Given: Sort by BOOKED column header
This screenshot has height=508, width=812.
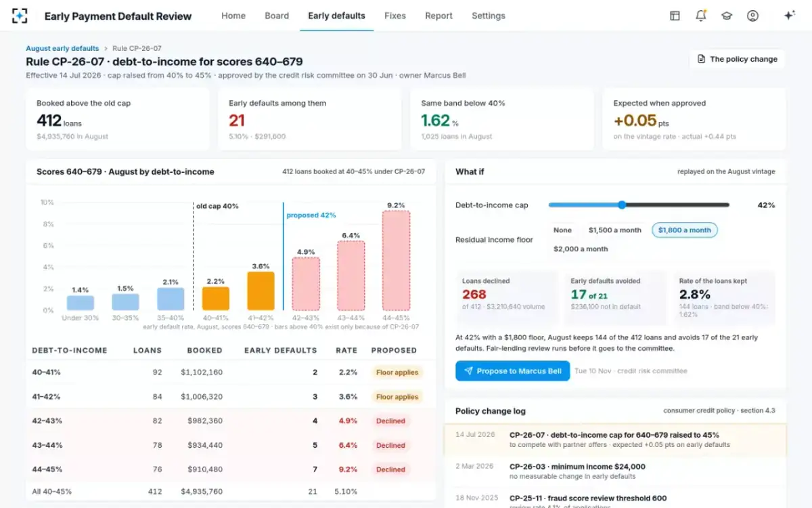Looking at the screenshot, I should click(x=204, y=350).
